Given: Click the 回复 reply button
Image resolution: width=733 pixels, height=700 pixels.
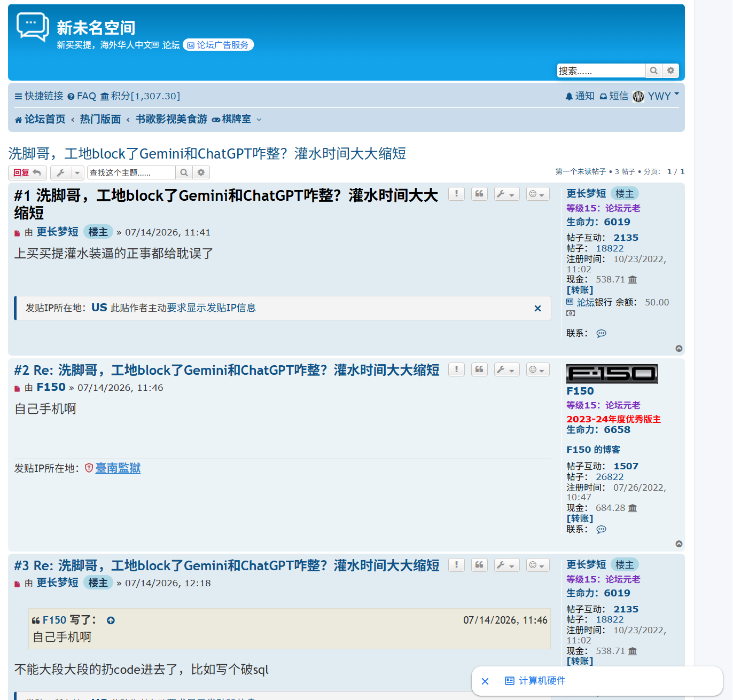Looking at the screenshot, I should (x=27, y=172).
